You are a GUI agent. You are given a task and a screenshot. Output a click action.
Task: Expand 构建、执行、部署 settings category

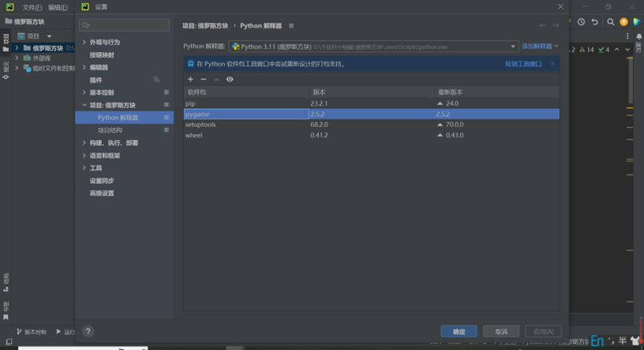(84, 143)
